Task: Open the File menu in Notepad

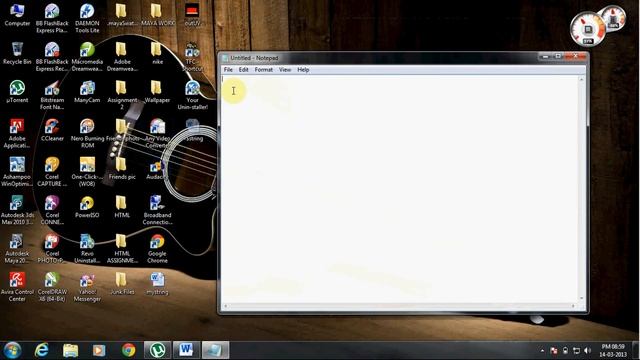Action: point(228,70)
